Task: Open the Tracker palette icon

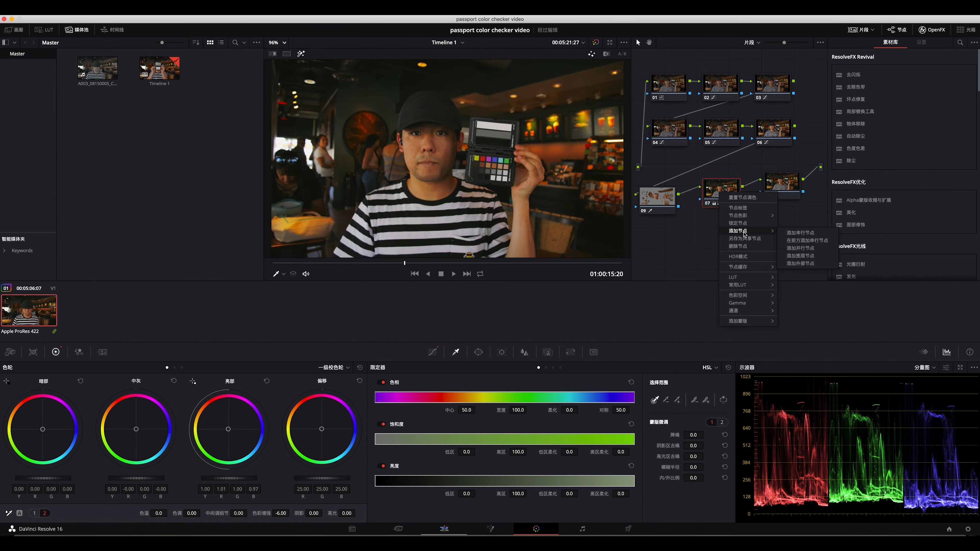Action: [x=502, y=352]
